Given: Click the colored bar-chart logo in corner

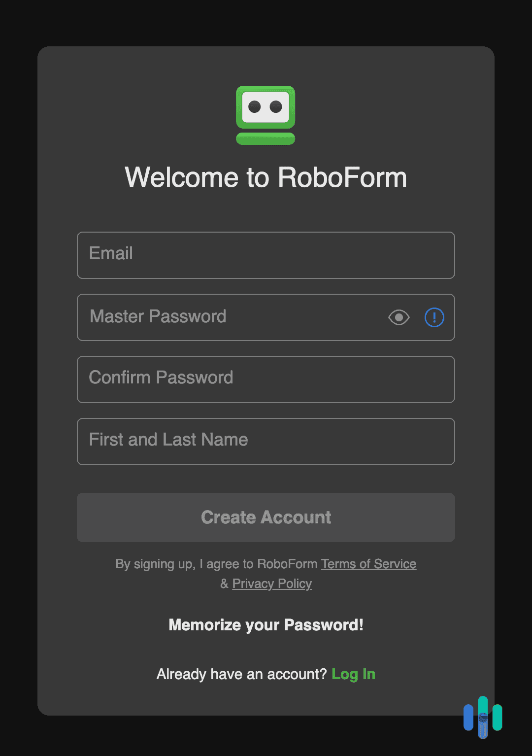Looking at the screenshot, I should point(483,717).
